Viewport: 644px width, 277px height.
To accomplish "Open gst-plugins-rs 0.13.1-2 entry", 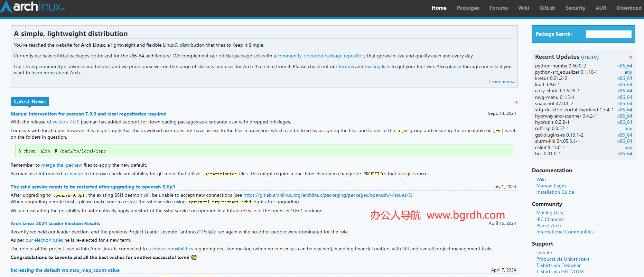I will [559, 135].
